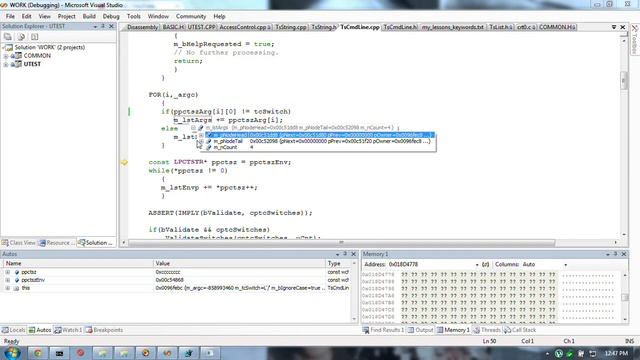
Task: Click the ppctszEnv variable icon in Autos
Action: (x=17, y=280)
